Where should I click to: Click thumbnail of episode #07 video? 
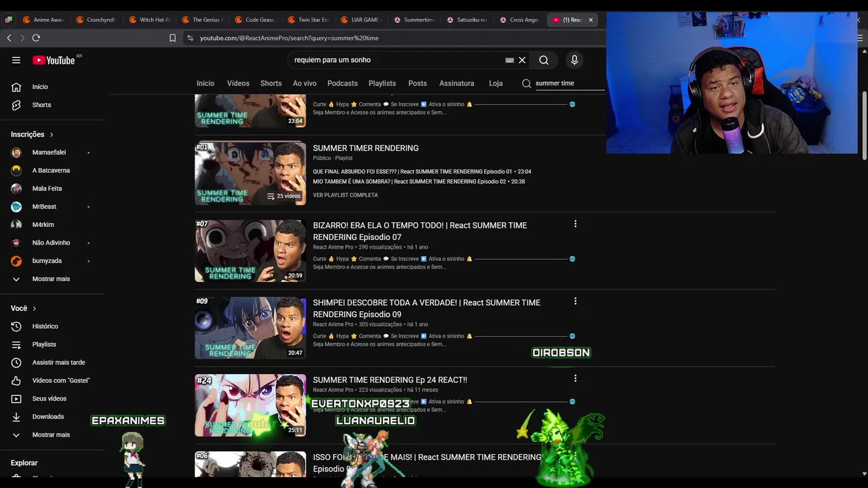(250, 251)
